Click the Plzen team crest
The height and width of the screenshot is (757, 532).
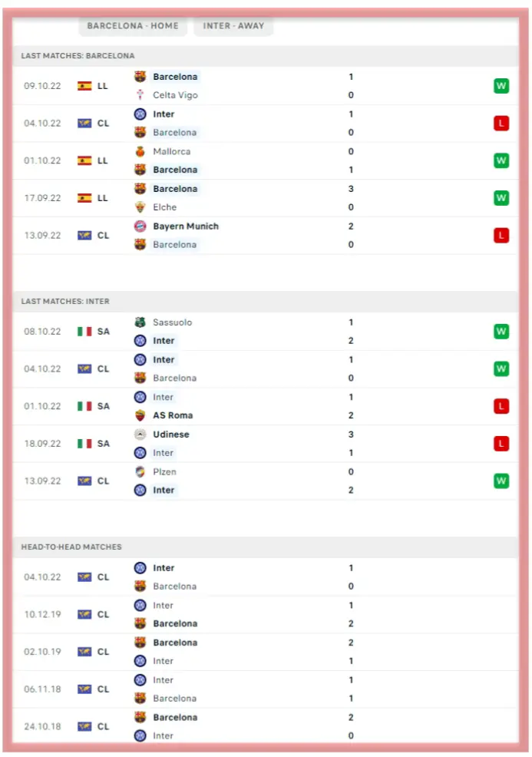140,472
